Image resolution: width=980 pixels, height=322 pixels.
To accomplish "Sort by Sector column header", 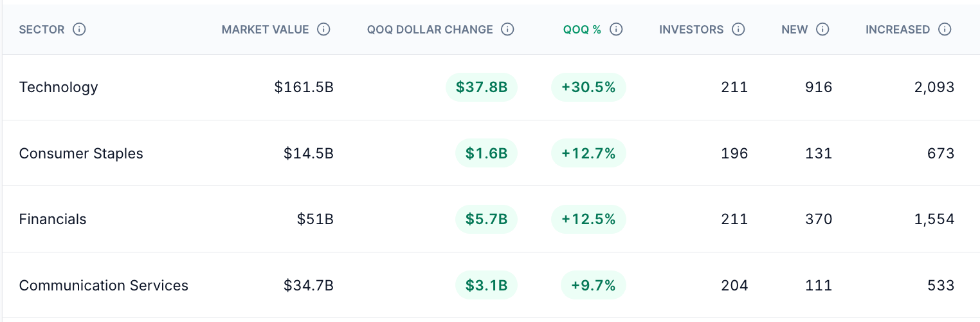I will coord(42,30).
